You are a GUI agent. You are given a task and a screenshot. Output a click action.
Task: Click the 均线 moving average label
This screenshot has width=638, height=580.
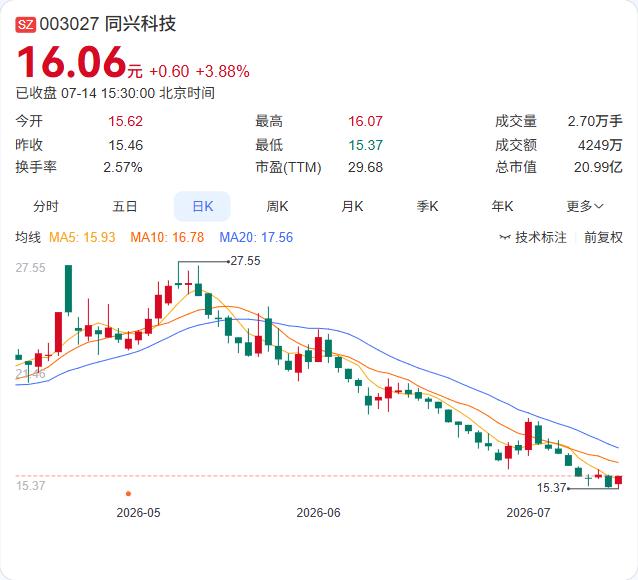(x=28, y=237)
